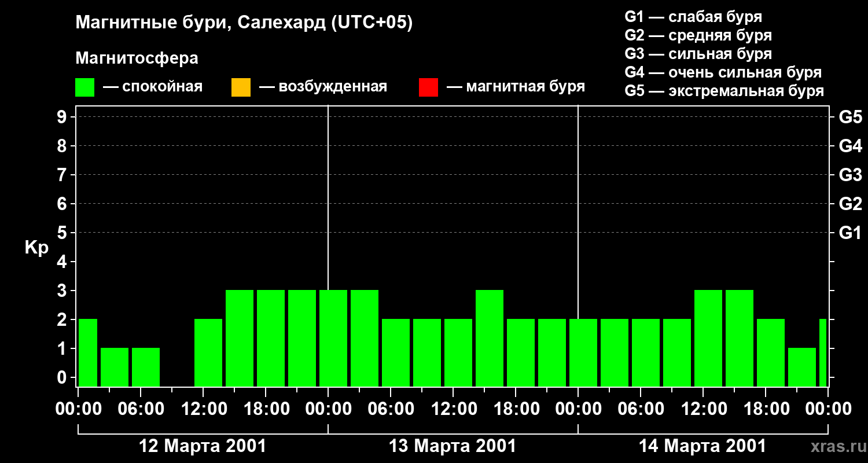
Task: Select the 'G3 — сильная буря' legend line
Action: pyautogui.click(x=698, y=54)
